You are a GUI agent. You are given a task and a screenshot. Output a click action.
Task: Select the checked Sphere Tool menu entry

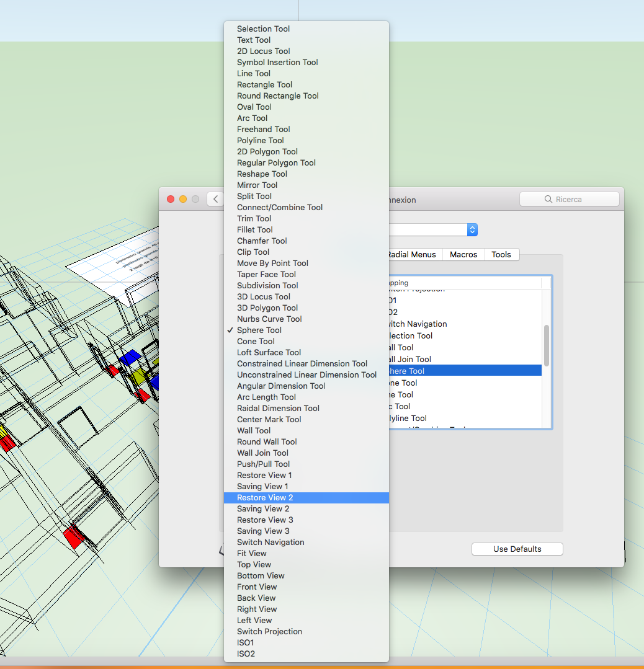(259, 330)
